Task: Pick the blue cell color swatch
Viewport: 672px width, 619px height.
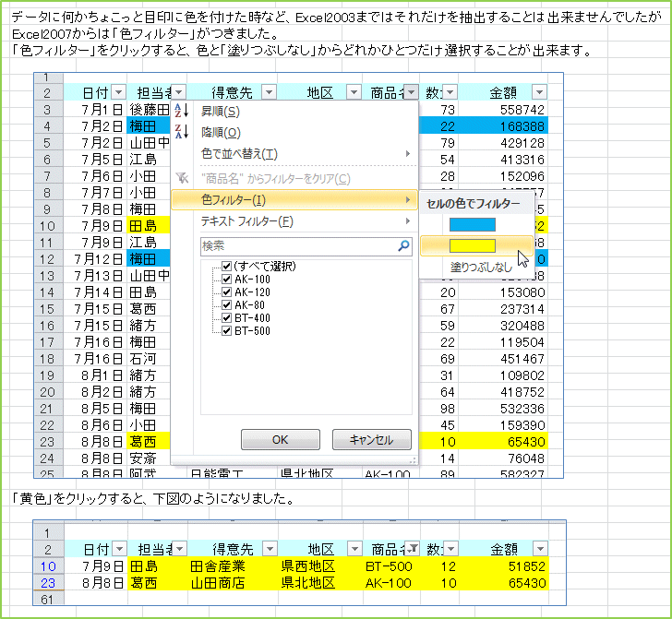Action: (x=473, y=224)
